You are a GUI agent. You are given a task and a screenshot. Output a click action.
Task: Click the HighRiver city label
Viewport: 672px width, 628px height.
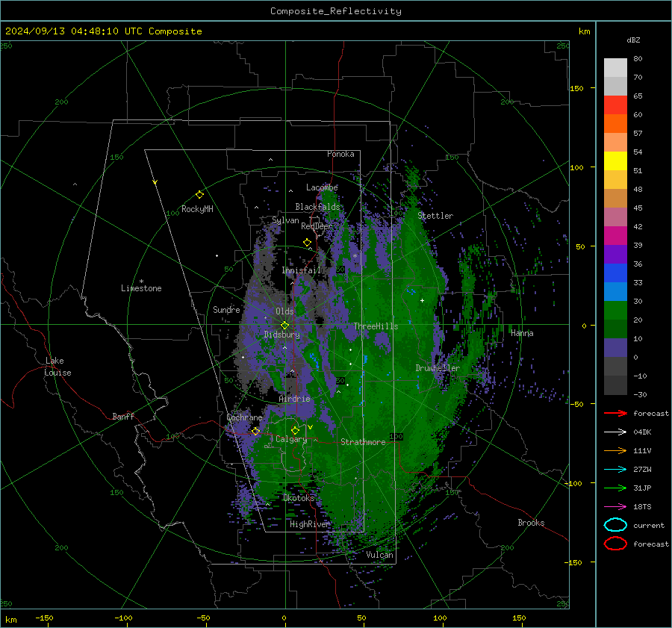point(310,524)
